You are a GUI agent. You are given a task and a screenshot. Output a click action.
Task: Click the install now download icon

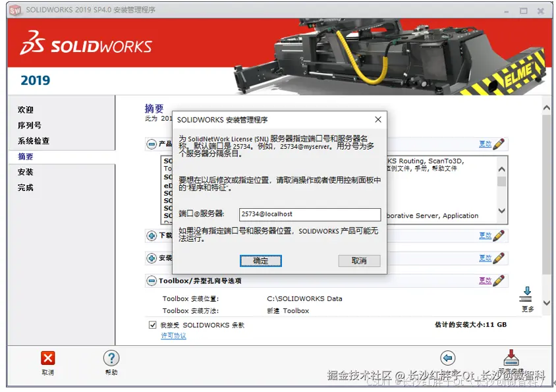[511, 358]
